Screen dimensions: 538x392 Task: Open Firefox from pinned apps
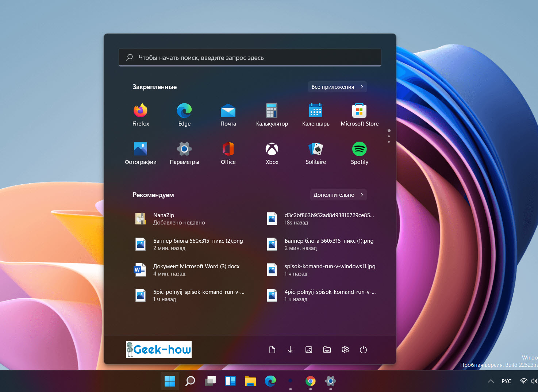coord(141,115)
